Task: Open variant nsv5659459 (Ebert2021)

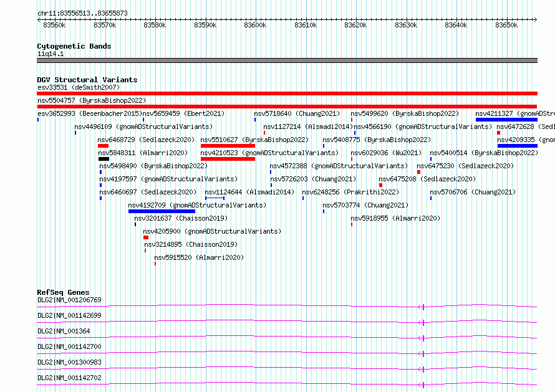Action: pos(183,113)
